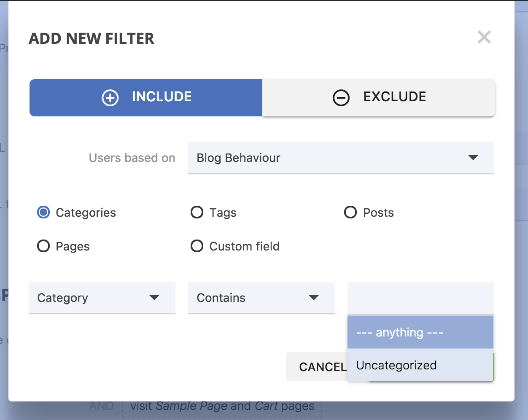This screenshot has width=528, height=420.
Task: Choose the Posts radio option
Action: point(350,212)
